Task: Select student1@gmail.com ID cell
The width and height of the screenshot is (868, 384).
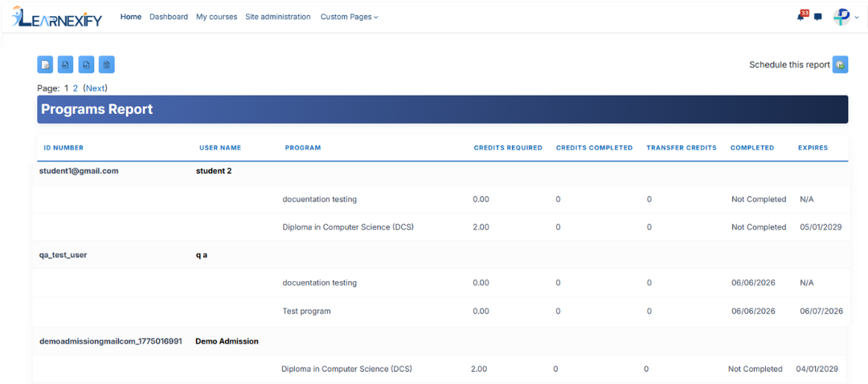Action: [79, 171]
